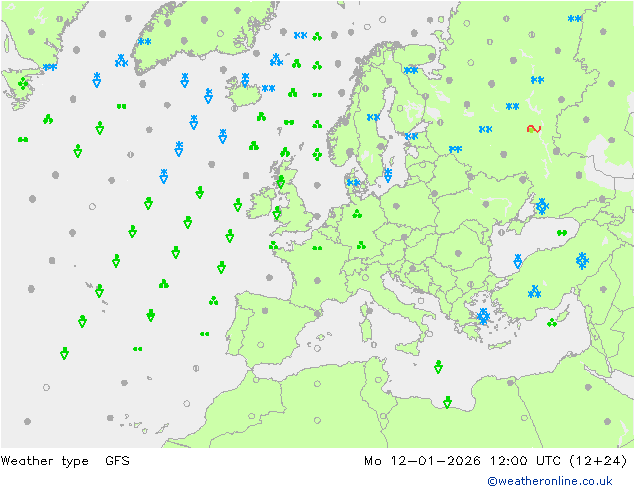Click the green rain symbol over Newfoundland

(23, 84)
